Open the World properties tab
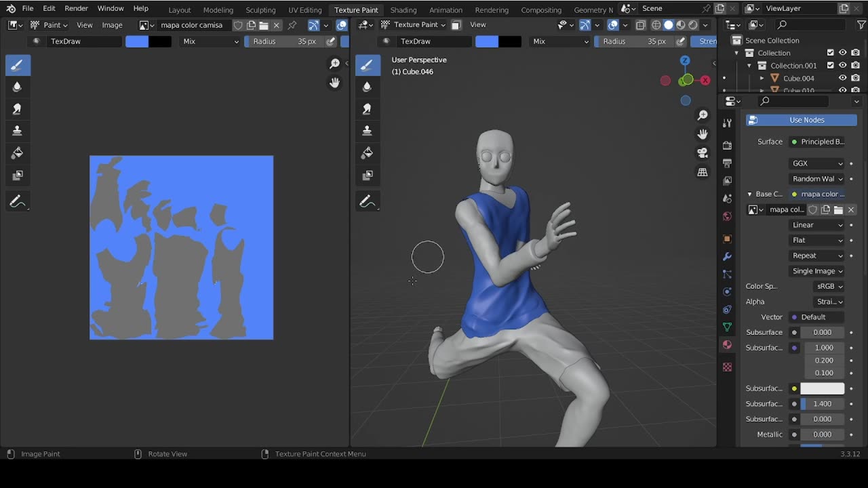Viewport: 868px width, 488px height. (727, 216)
